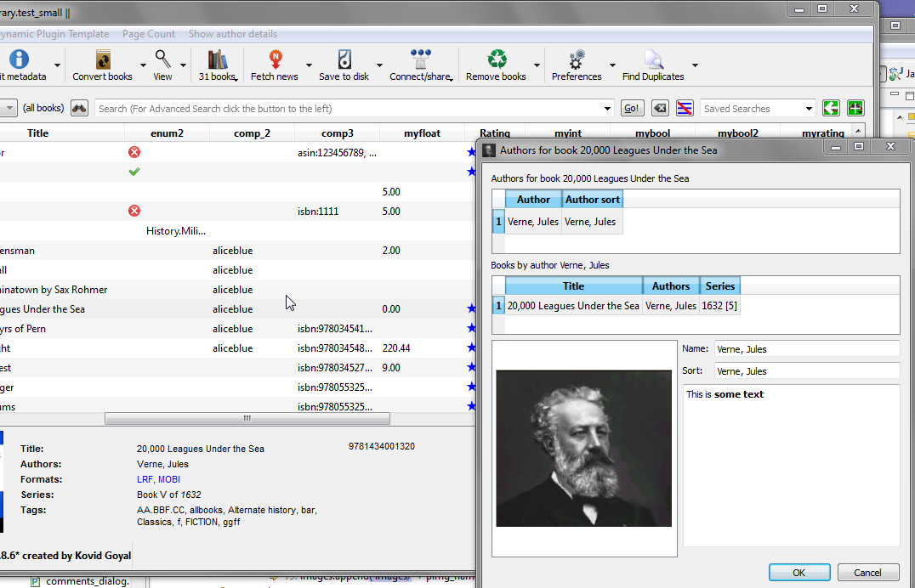Toggle search highlighting striped icon
The height and width of the screenshot is (588, 915).
pyautogui.click(x=685, y=109)
